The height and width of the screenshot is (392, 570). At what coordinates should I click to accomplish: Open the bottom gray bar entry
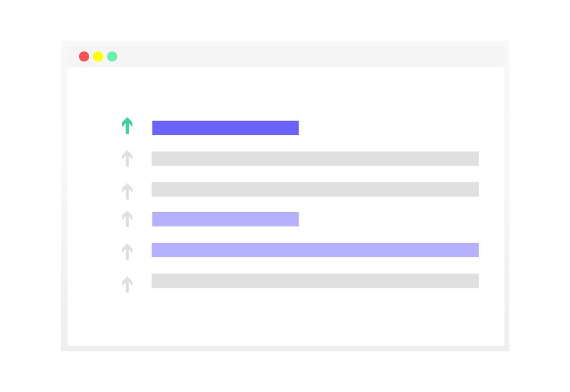pyautogui.click(x=315, y=281)
